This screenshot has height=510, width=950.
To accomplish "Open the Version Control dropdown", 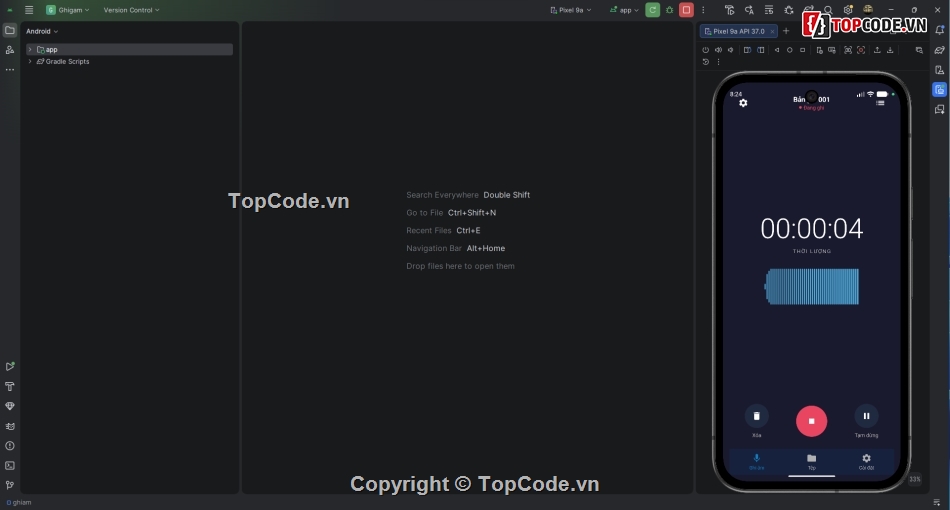I will pyautogui.click(x=131, y=10).
